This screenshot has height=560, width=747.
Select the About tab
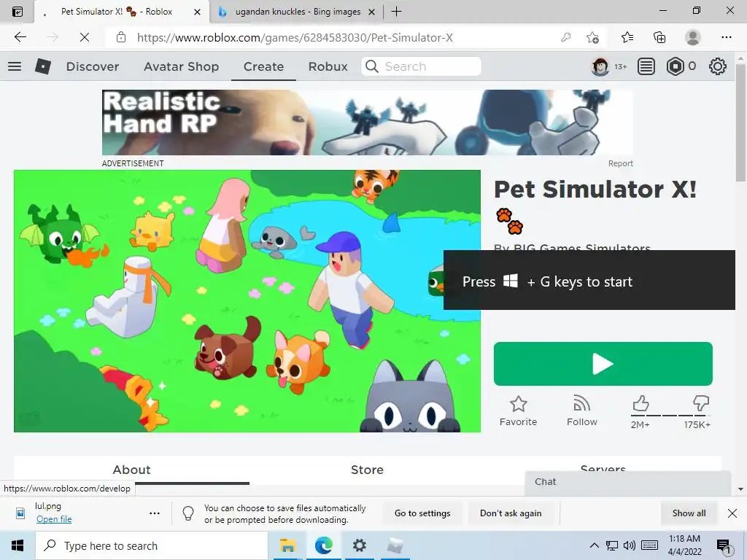tap(131, 470)
